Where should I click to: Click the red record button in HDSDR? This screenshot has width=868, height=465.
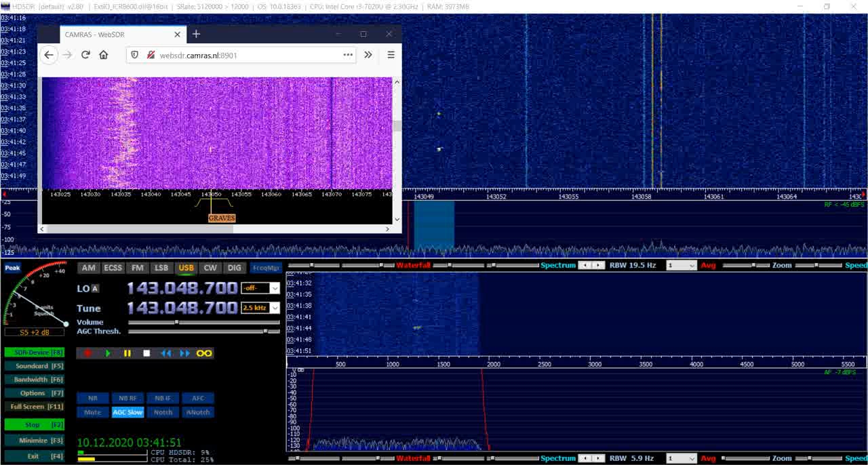pos(87,353)
